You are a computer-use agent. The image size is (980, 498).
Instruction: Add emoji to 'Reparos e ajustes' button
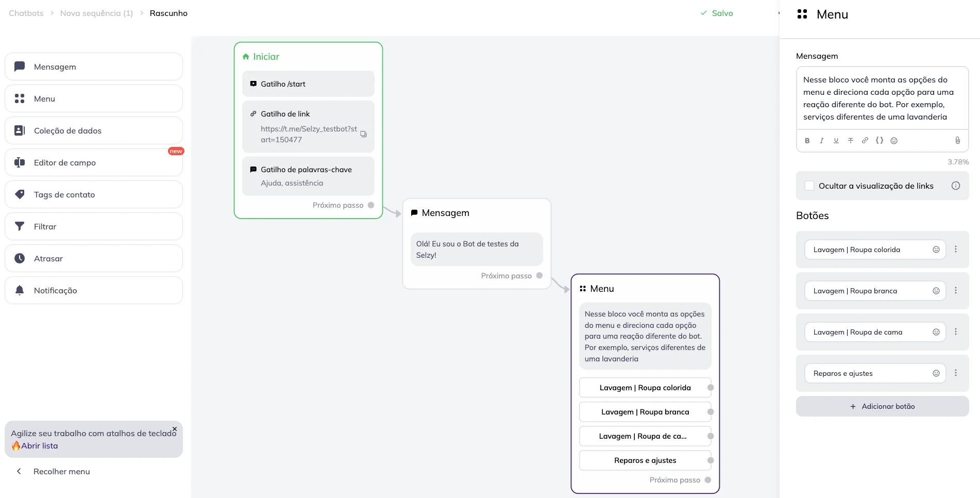(x=937, y=373)
